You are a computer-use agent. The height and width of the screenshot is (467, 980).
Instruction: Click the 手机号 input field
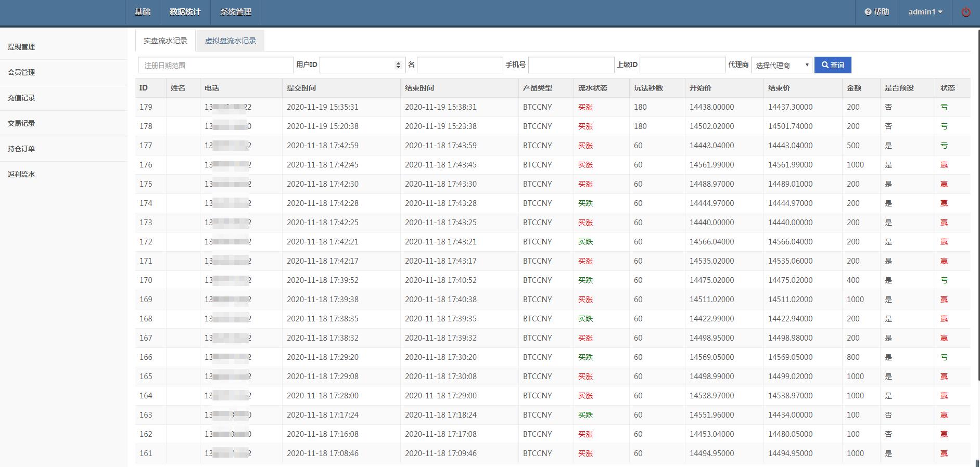pyautogui.click(x=571, y=65)
